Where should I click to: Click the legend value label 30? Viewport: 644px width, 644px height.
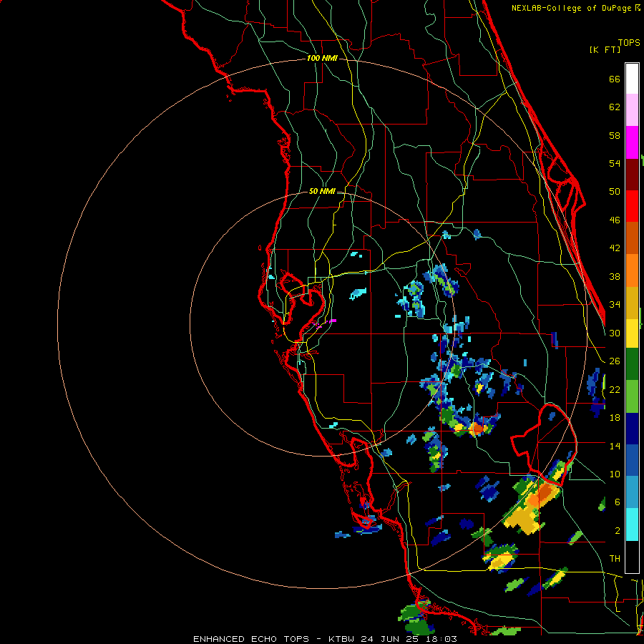[615, 333]
